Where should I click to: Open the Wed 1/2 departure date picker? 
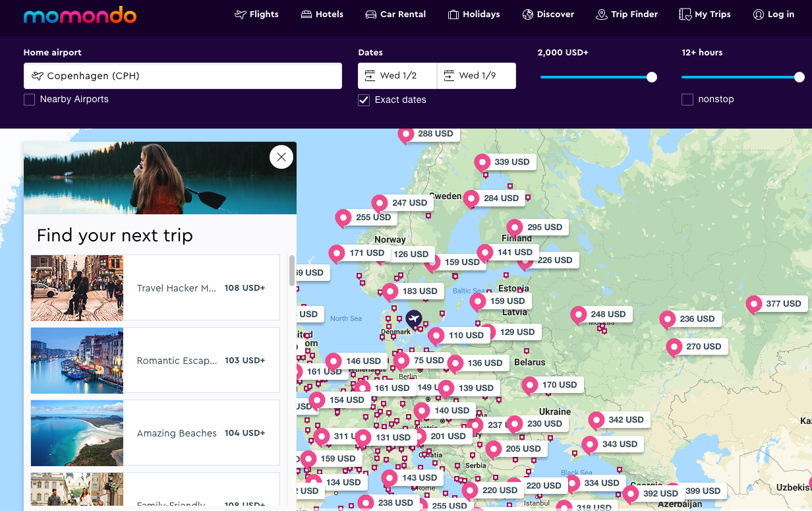click(x=397, y=76)
